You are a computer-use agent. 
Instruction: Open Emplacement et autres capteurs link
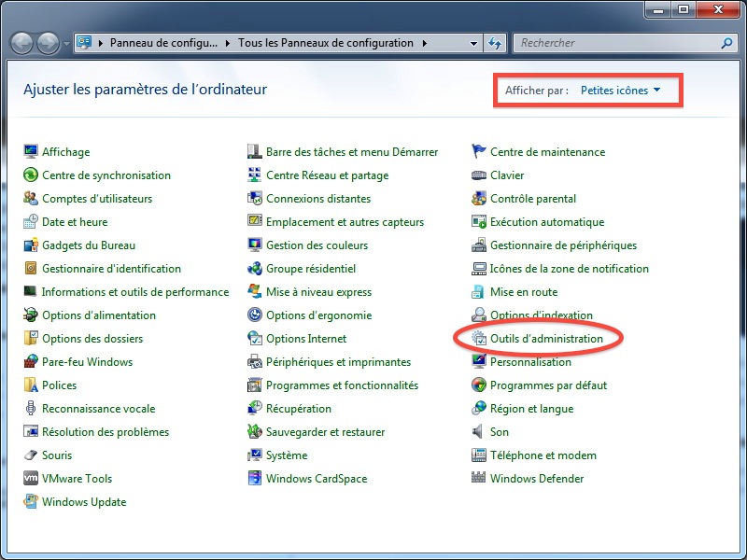click(x=345, y=221)
